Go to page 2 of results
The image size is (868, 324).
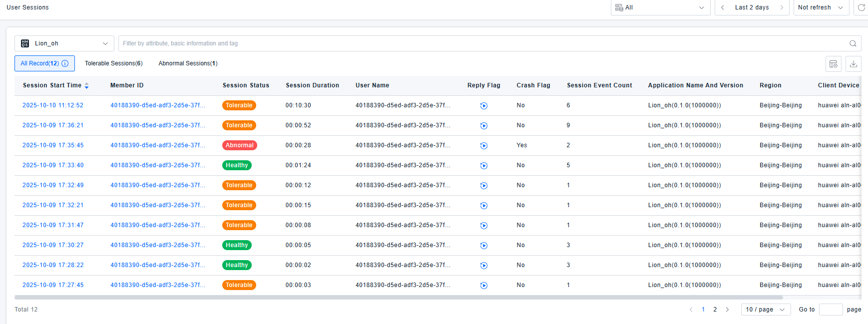tap(715, 310)
